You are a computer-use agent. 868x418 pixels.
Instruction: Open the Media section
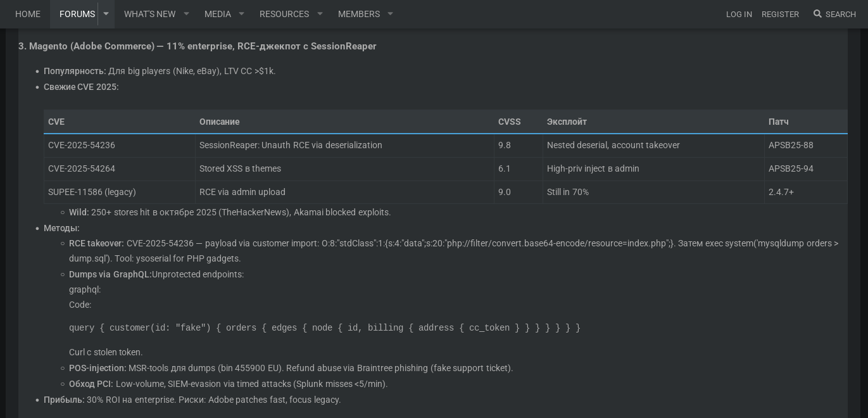click(x=217, y=14)
